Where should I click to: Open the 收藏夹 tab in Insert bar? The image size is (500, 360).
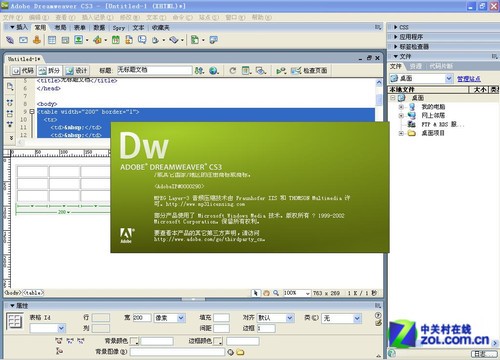click(x=161, y=28)
